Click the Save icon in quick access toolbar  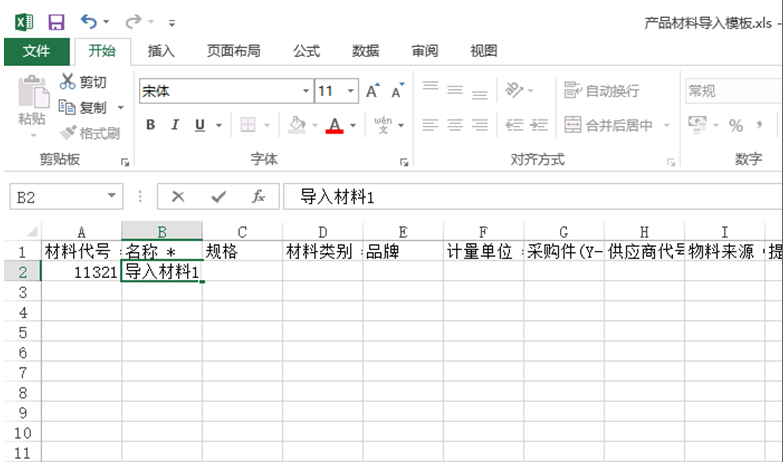(x=56, y=22)
